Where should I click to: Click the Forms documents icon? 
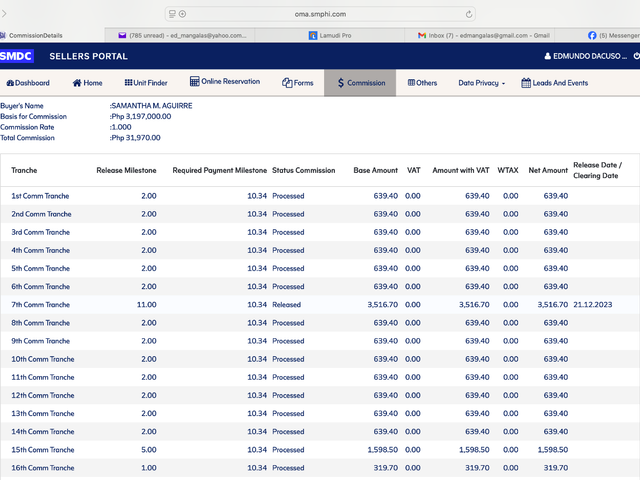pos(287,83)
